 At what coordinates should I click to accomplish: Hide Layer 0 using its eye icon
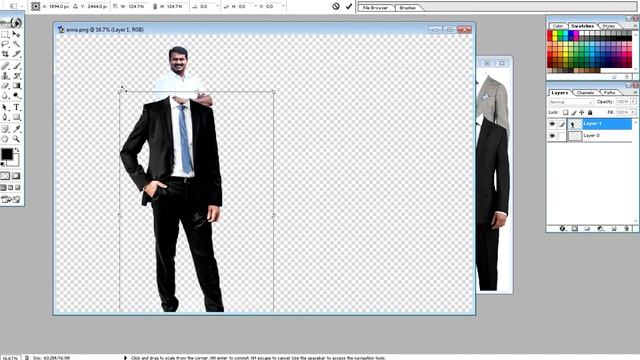click(x=552, y=136)
